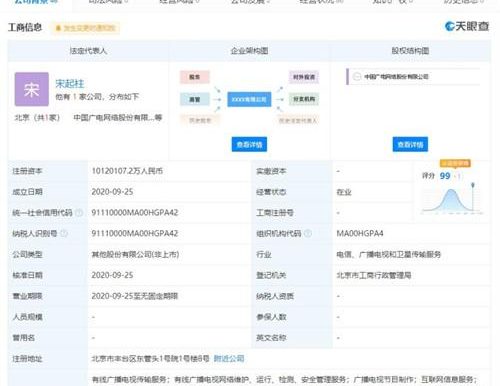
Task: Switch to the 公司发展 tab
Action: (250, 2)
